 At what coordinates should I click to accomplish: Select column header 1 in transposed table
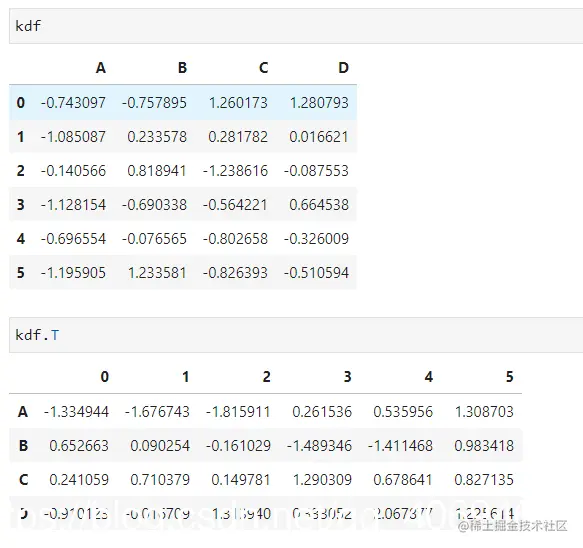click(x=186, y=377)
